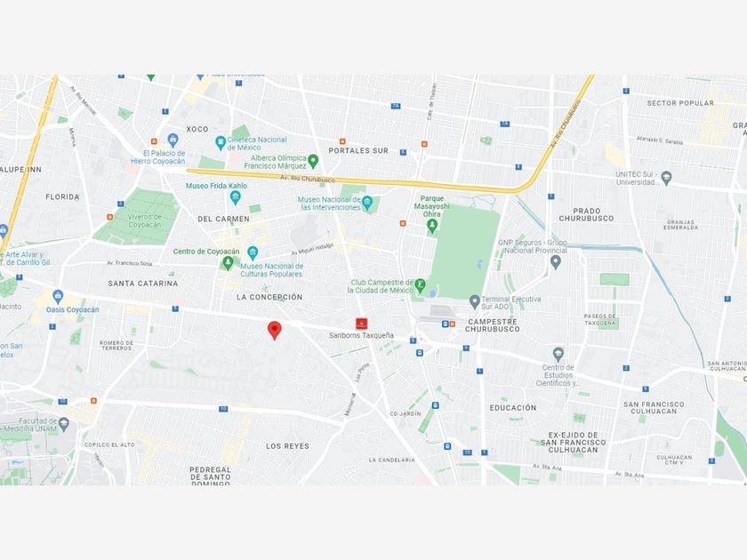Click the red location pin marker
This screenshot has height=560, width=747.
point(275,330)
